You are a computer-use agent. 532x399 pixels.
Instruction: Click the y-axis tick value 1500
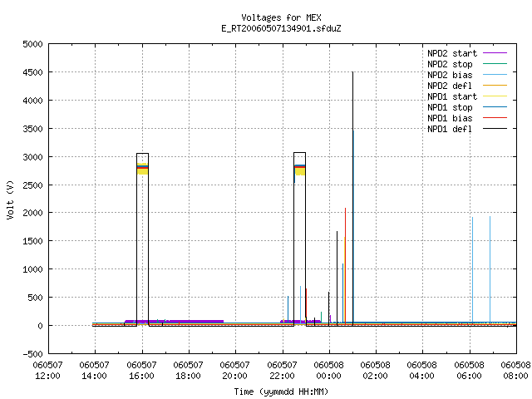32,241
